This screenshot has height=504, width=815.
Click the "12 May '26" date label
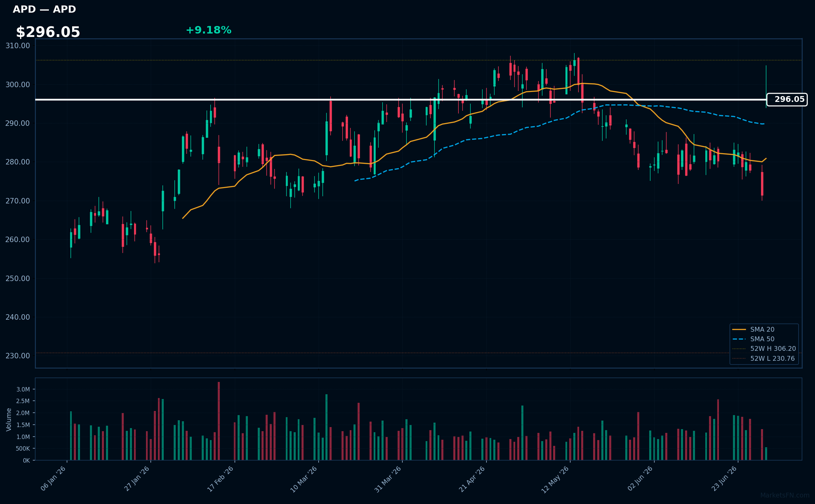(x=556, y=479)
